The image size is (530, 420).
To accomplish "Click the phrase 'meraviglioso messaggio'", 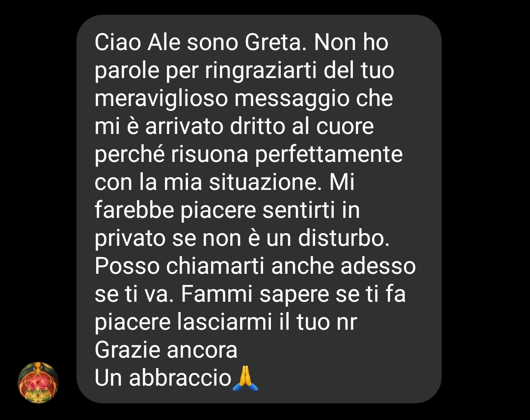I will click(x=222, y=99).
